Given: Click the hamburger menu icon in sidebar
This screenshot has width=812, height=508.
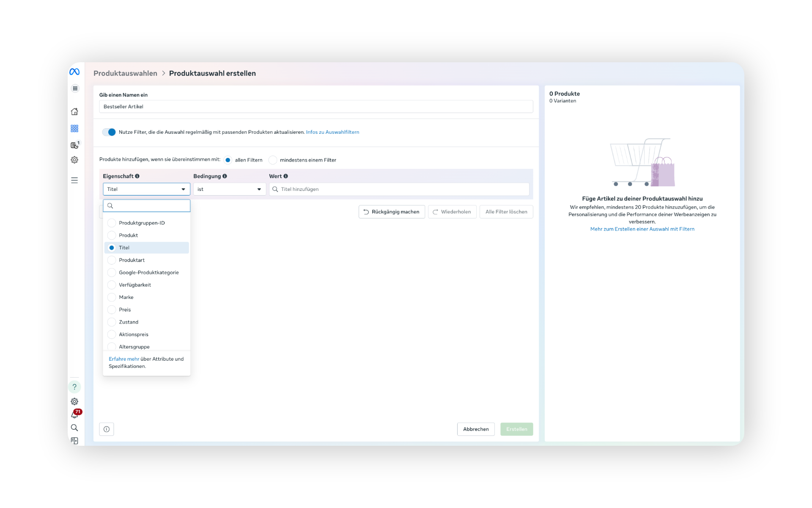Looking at the screenshot, I should pyautogui.click(x=74, y=180).
